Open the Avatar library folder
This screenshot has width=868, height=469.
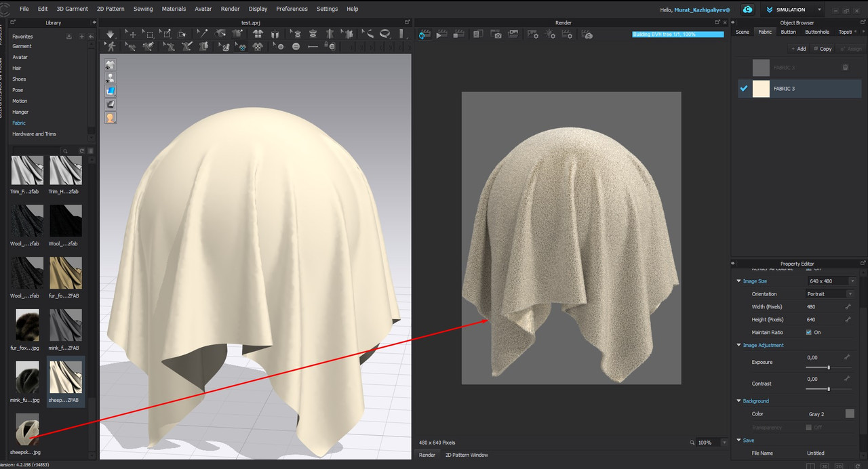(20, 57)
